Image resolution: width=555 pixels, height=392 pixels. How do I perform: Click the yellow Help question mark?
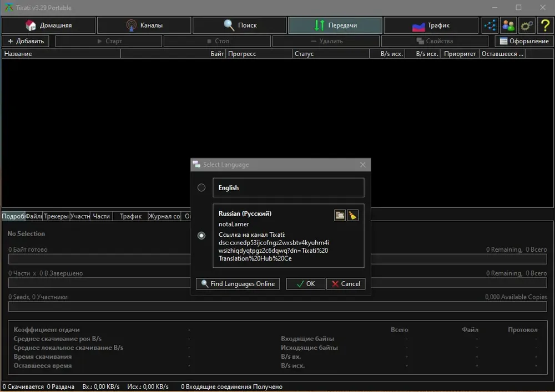tap(545, 25)
